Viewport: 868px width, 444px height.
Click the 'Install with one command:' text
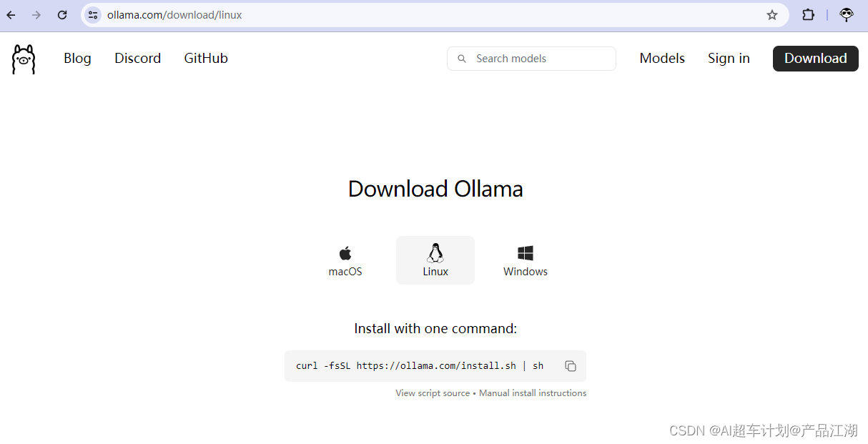click(x=435, y=329)
